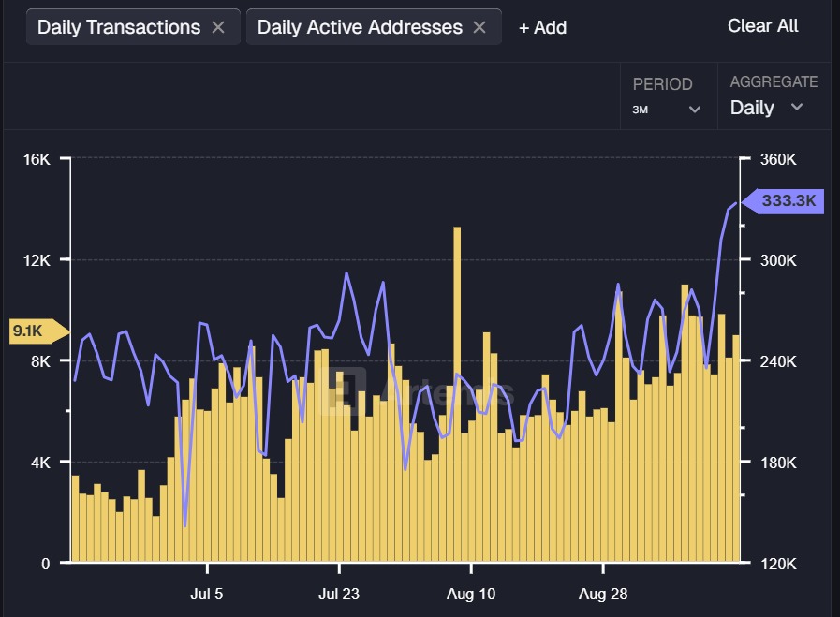Expand the PERIOD dropdown chevron

coord(695,110)
